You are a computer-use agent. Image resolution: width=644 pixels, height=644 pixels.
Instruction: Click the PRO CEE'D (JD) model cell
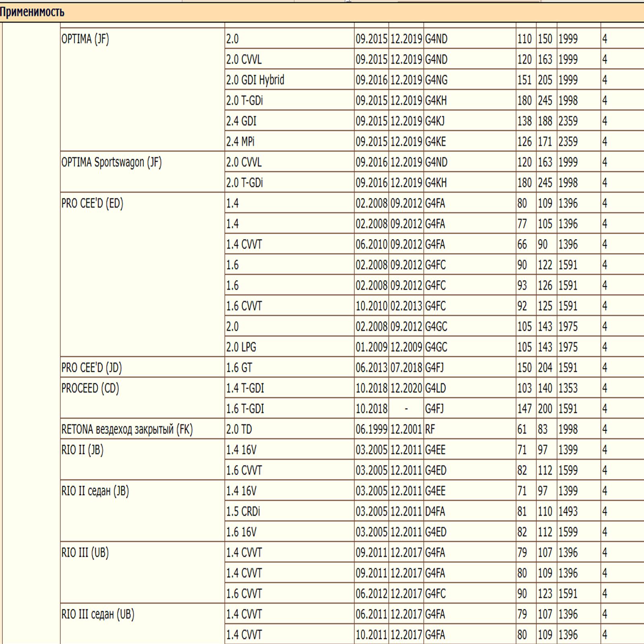tap(91, 367)
